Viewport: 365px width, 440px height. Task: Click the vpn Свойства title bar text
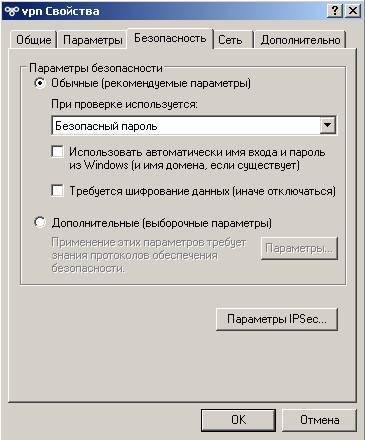click(61, 11)
